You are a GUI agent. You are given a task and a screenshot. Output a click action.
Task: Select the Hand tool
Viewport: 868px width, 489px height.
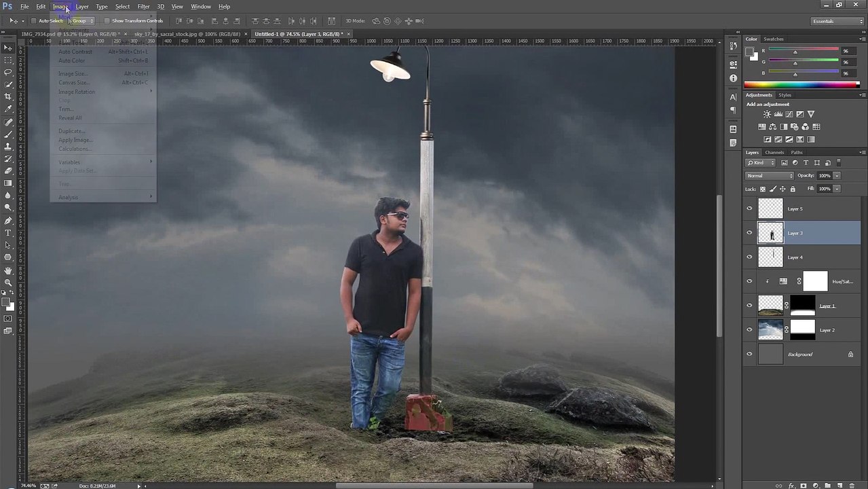pyautogui.click(x=8, y=270)
